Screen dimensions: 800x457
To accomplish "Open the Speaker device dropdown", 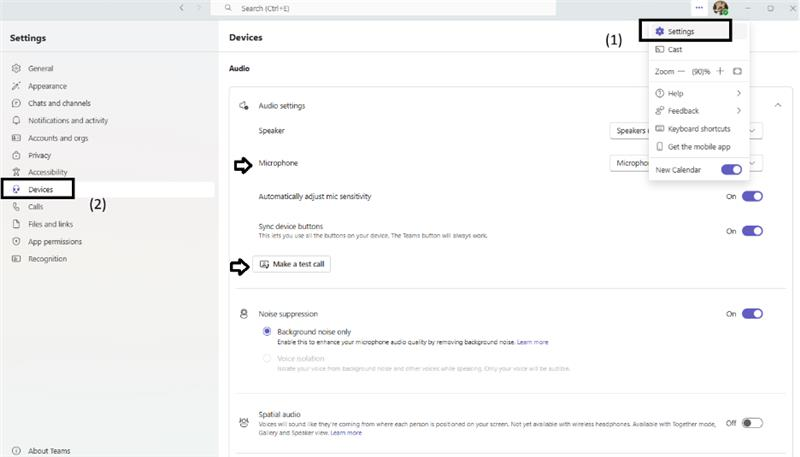I will click(686, 131).
